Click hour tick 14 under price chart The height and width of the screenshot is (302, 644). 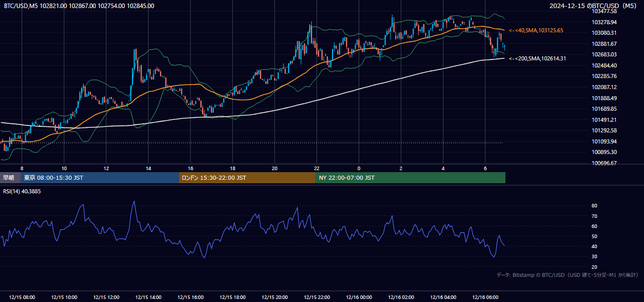tap(148, 168)
